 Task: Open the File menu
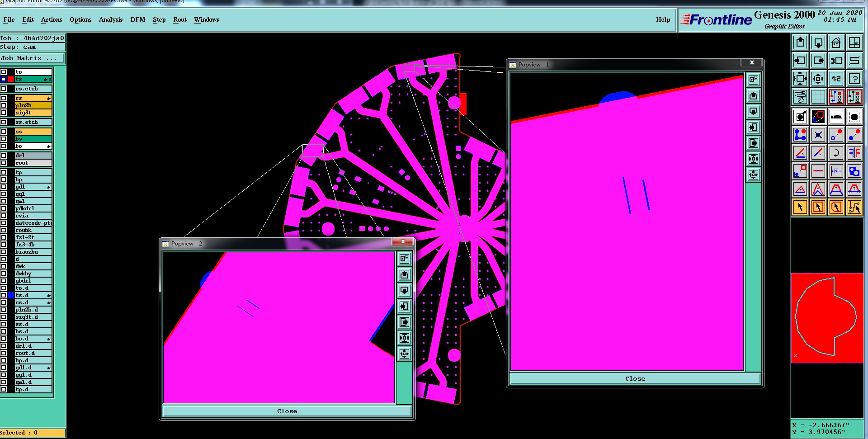coord(9,19)
